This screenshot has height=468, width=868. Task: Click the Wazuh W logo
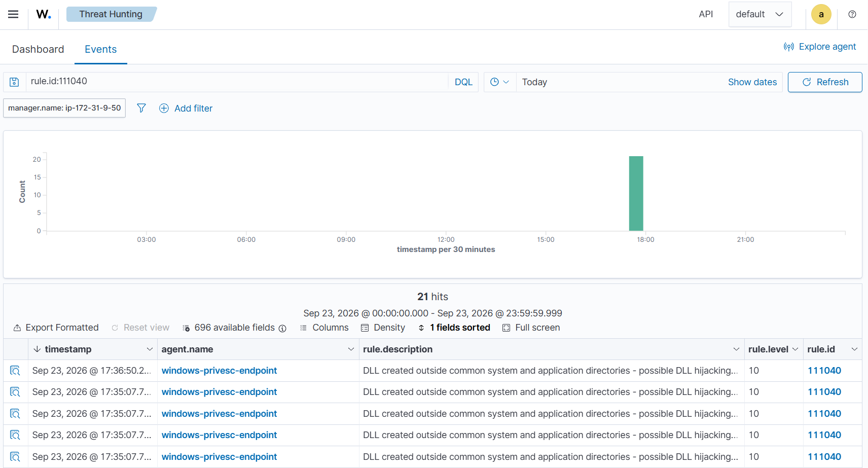click(44, 14)
